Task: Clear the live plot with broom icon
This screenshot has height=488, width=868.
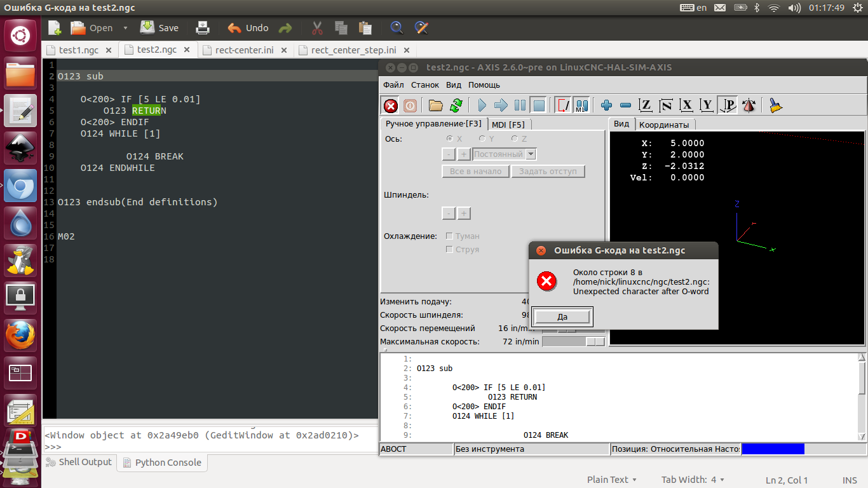Action: [775, 105]
